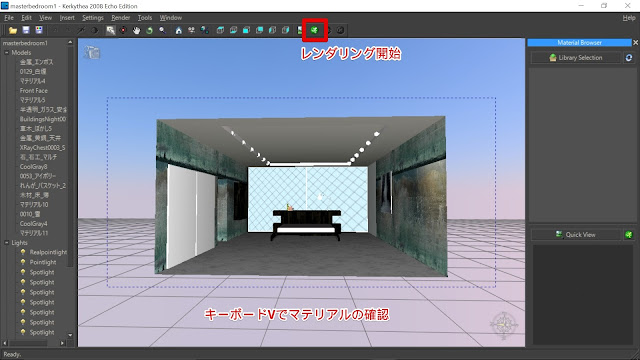Close the Material Browser panel
This screenshot has height=360, width=640.
[x=636, y=42]
